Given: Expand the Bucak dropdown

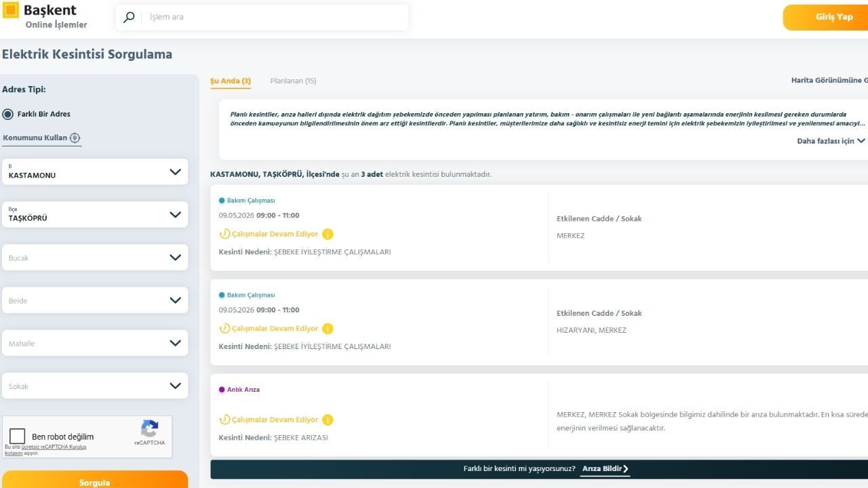Looking at the screenshot, I should pyautogui.click(x=95, y=258).
